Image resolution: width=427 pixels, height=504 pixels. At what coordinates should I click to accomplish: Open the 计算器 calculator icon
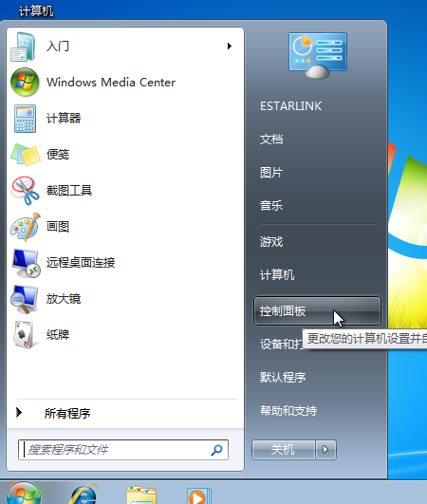pyautogui.click(x=25, y=119)
